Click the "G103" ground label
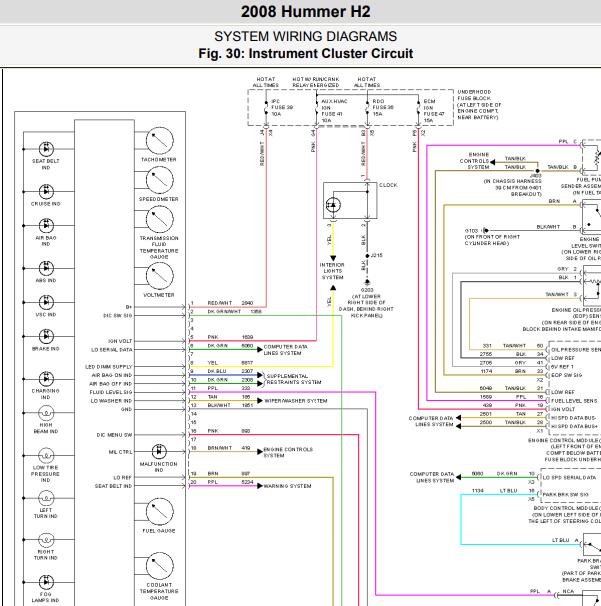 472,231
